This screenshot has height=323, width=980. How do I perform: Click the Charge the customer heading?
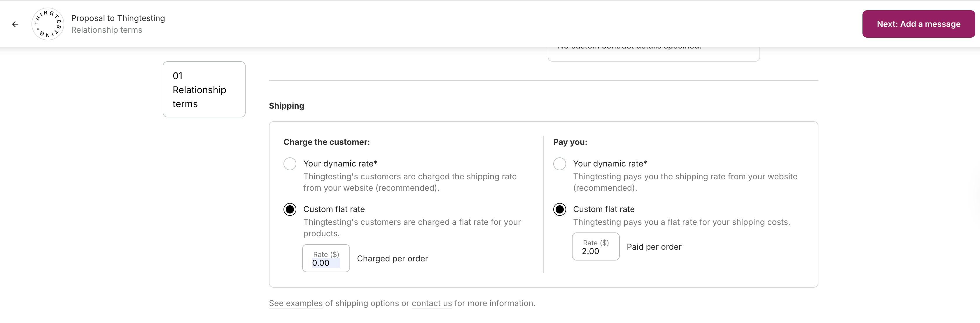(326, 142)
